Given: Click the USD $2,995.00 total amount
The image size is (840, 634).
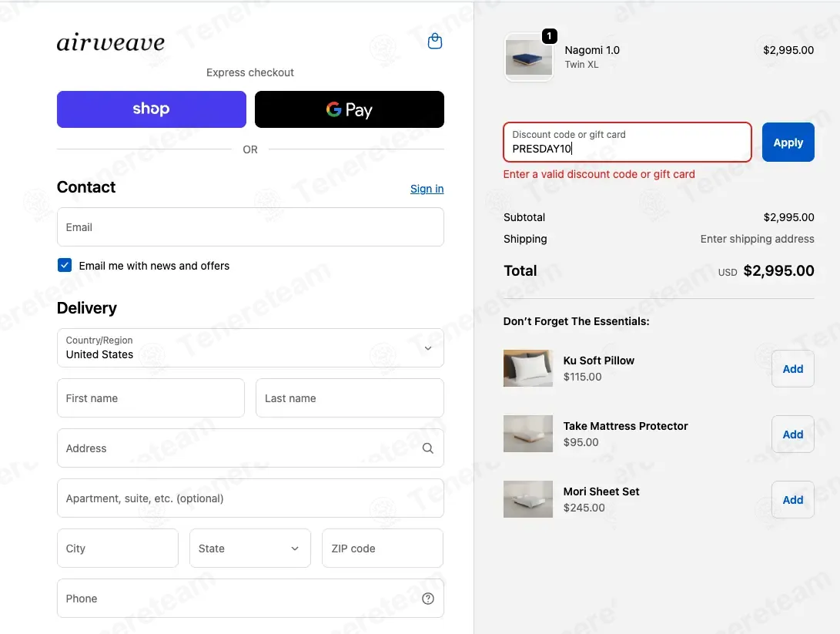Looking at the screenshot, I should click(766, 270).
